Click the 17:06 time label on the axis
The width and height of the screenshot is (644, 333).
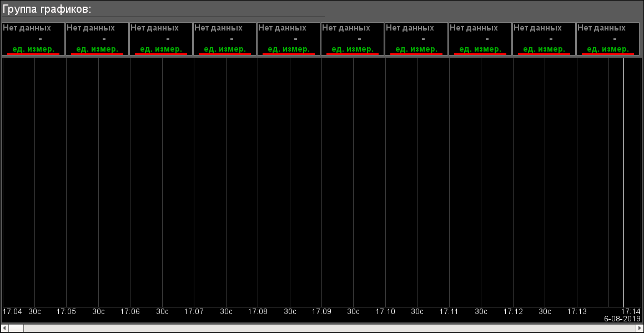pos(130,312)
